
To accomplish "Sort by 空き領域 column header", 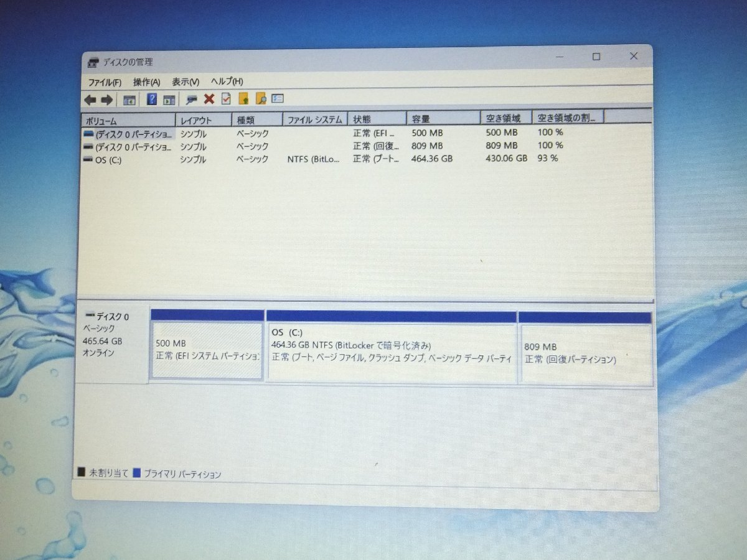I will pyautogui.click(x=507, y=117).
